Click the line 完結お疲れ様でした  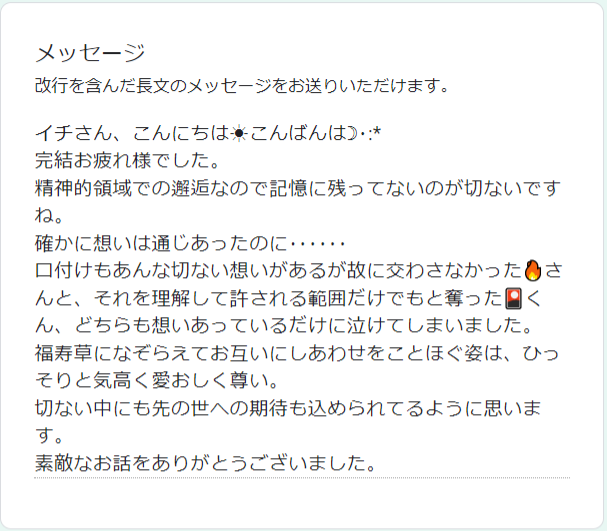click(x=128, y=161)
